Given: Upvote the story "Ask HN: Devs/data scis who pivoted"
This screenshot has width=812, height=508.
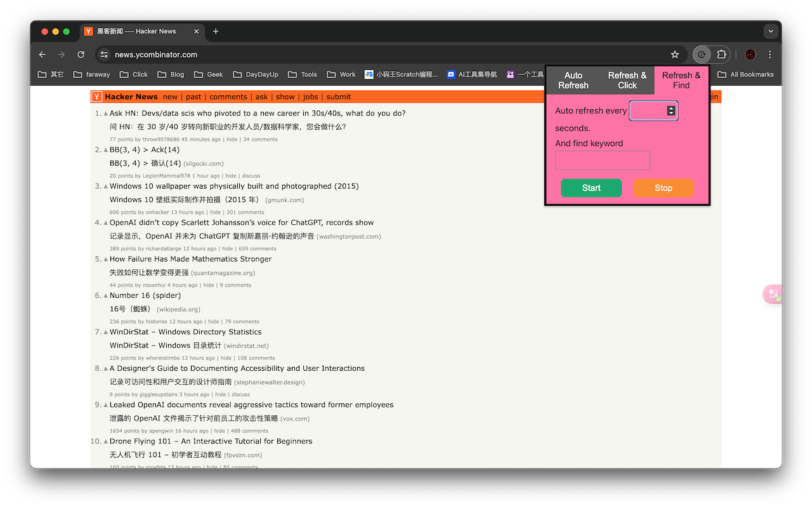Looking at the screenshot, I should (106, 114).
